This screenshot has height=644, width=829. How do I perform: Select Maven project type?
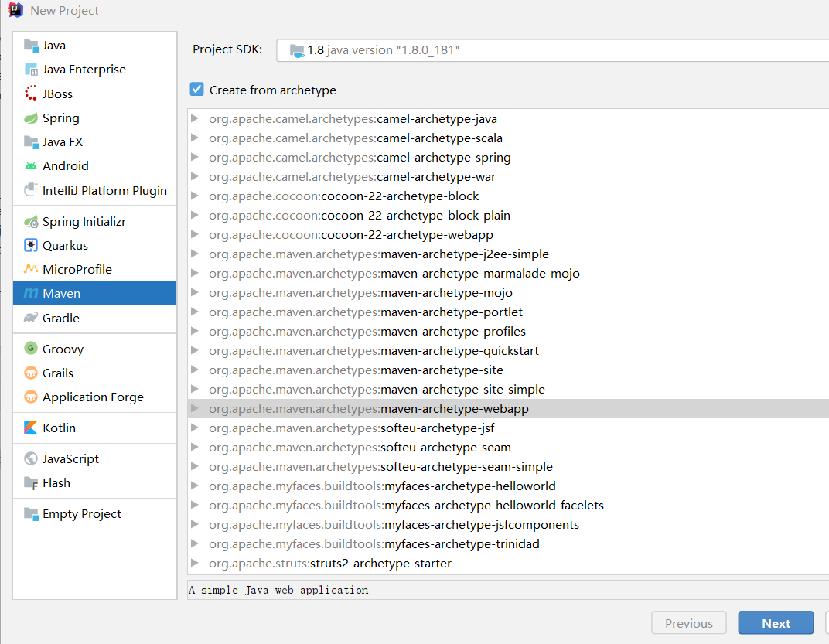[94, 294]
